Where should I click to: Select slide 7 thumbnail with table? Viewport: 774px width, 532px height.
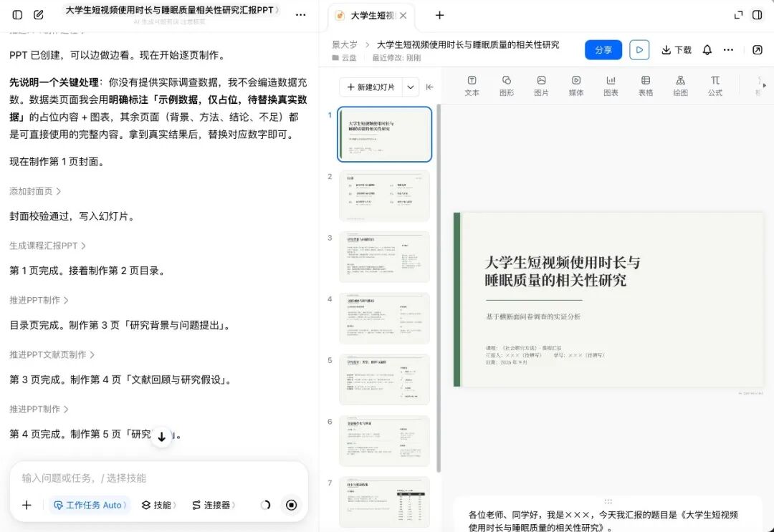(384, 502)
